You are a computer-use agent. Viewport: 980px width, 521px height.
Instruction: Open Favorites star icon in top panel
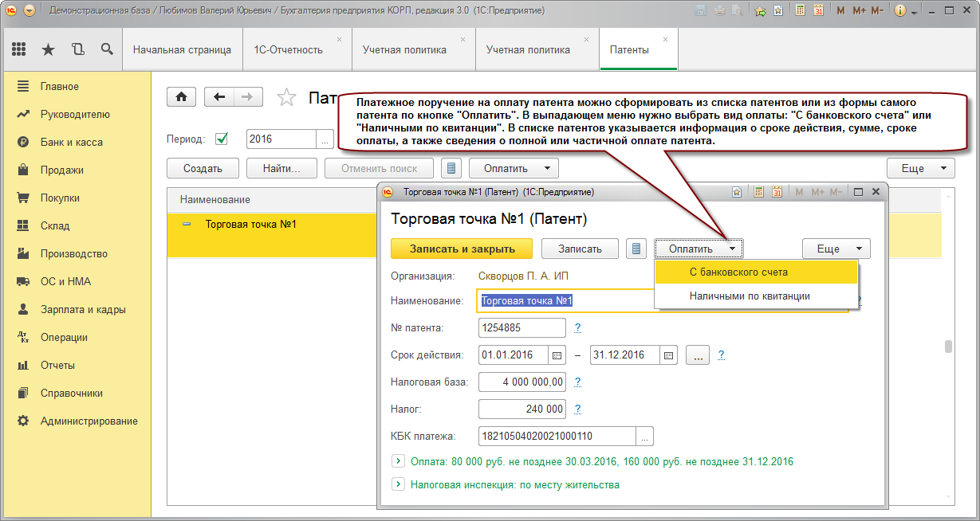point(48,49)
